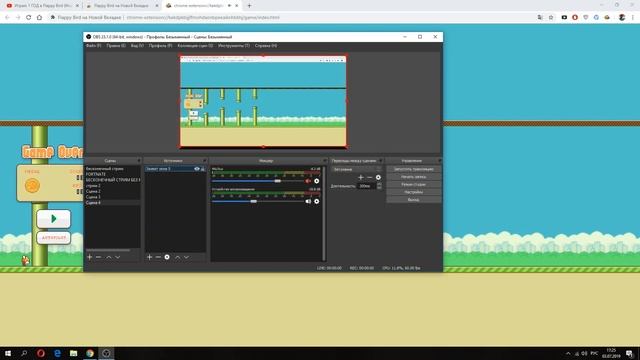Open Edge browser from taskbar
This screenshot has width=640, height=360.
pyautogui.click(x=57, y=353)
